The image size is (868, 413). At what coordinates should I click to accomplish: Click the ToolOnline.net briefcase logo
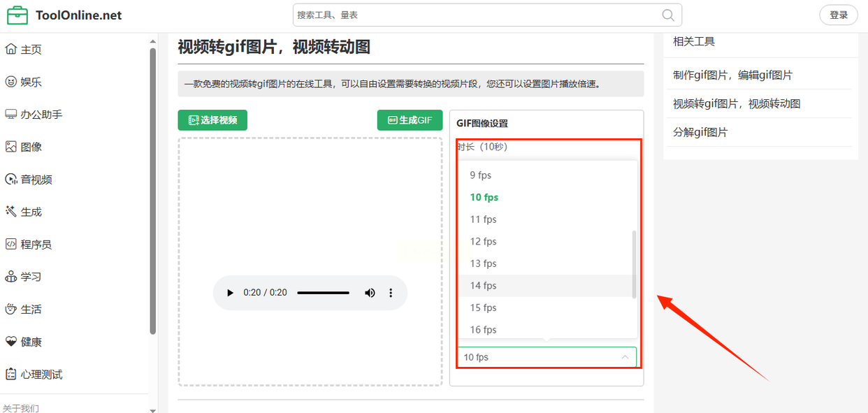click(x=17, y=15)
